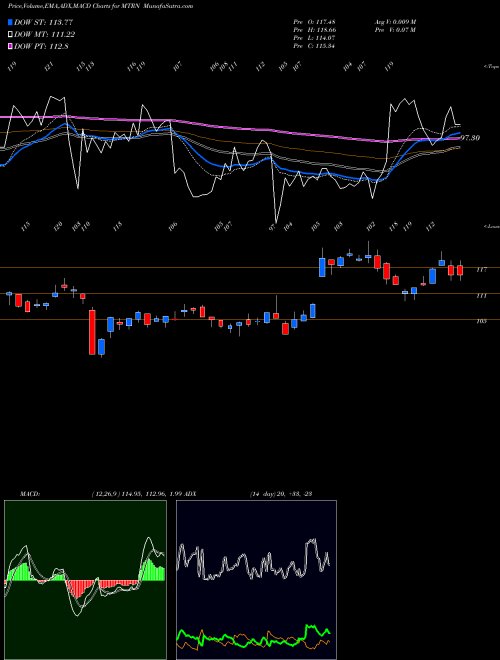Click the MACD (12,26,9) values text
Viewport: 500px width, 660px height.
[x=136, y=494]
